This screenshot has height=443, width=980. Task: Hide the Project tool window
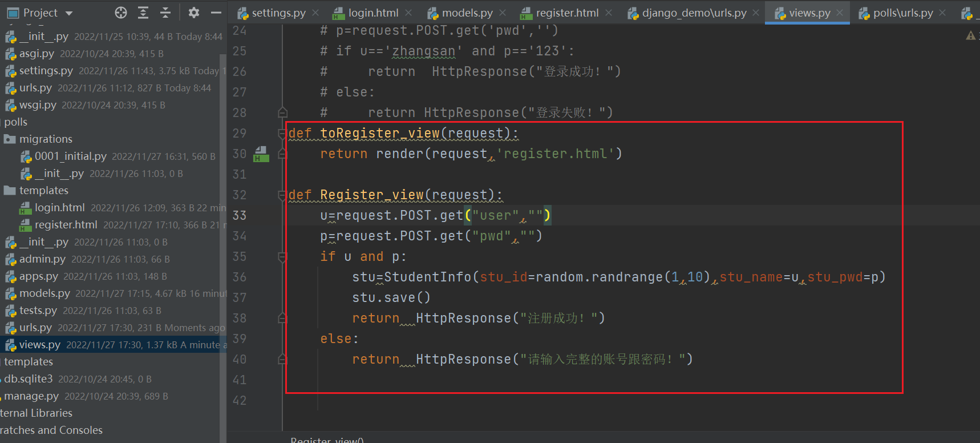pos(216,13)
